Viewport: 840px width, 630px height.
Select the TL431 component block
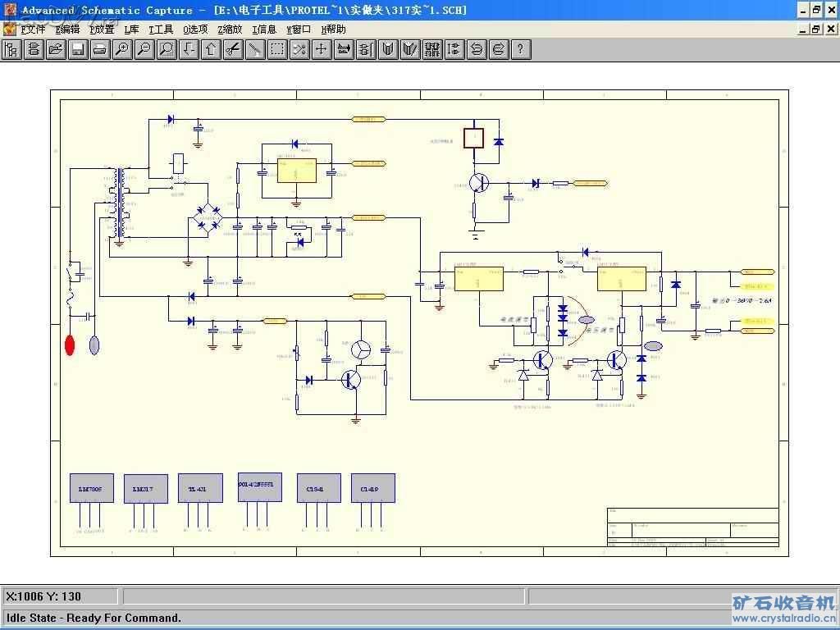point(200,489)
